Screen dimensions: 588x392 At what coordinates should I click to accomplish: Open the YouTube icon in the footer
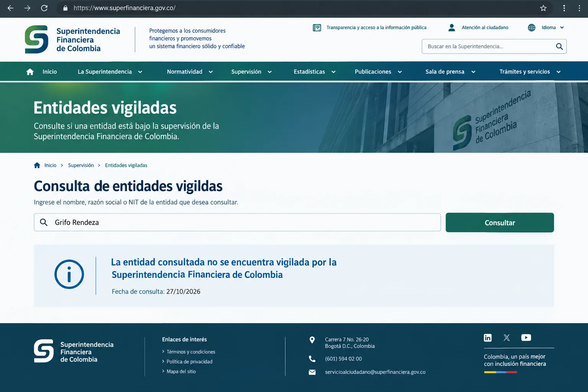tap(526, 338)
